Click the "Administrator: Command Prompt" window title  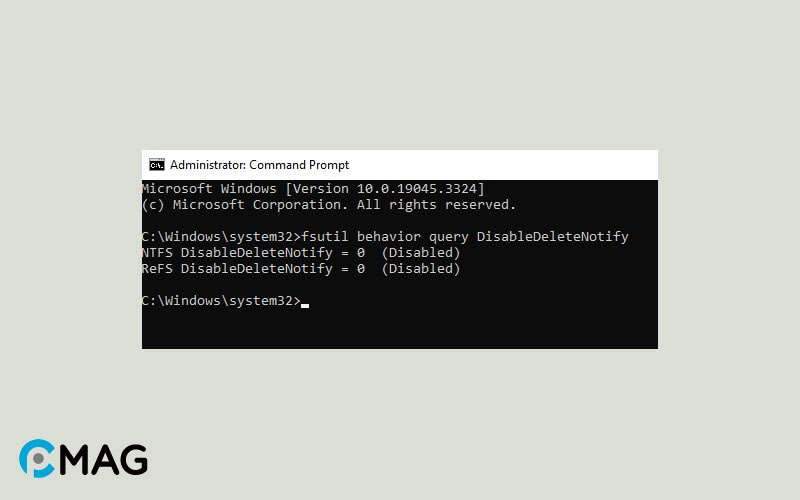259,165
